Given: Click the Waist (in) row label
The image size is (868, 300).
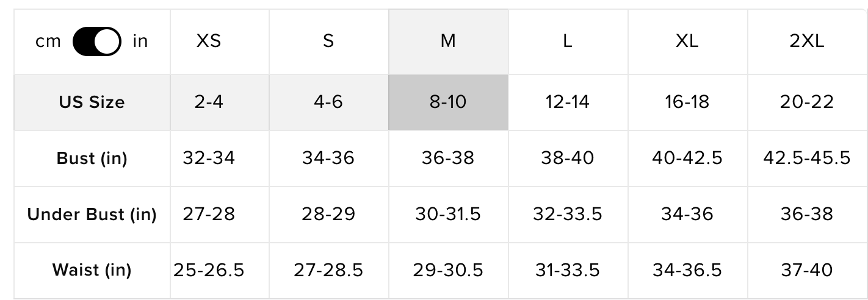Looking at the screenshot, I should coord(92,270).
